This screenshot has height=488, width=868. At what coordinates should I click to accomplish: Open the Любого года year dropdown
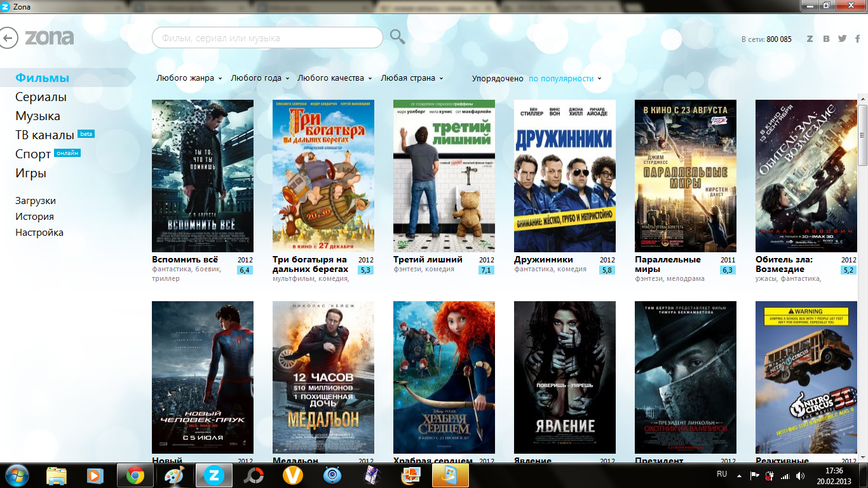click(x=260, y=78)
